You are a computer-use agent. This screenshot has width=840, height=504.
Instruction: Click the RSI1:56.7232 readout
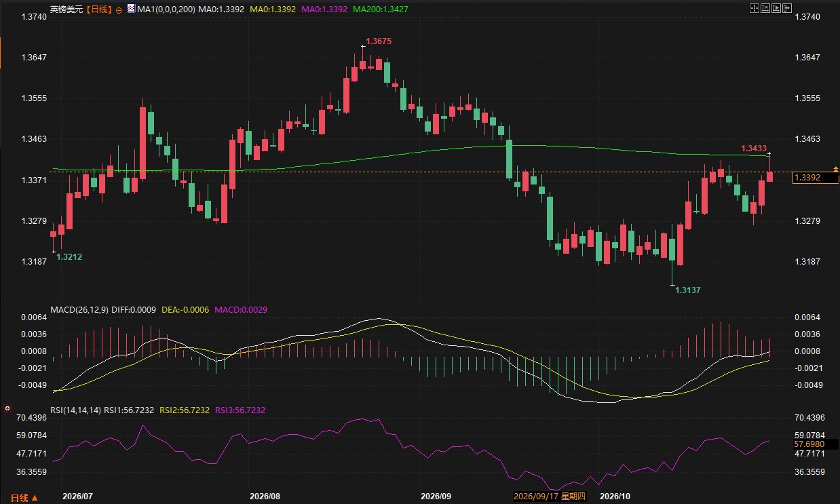coord(129,410)
